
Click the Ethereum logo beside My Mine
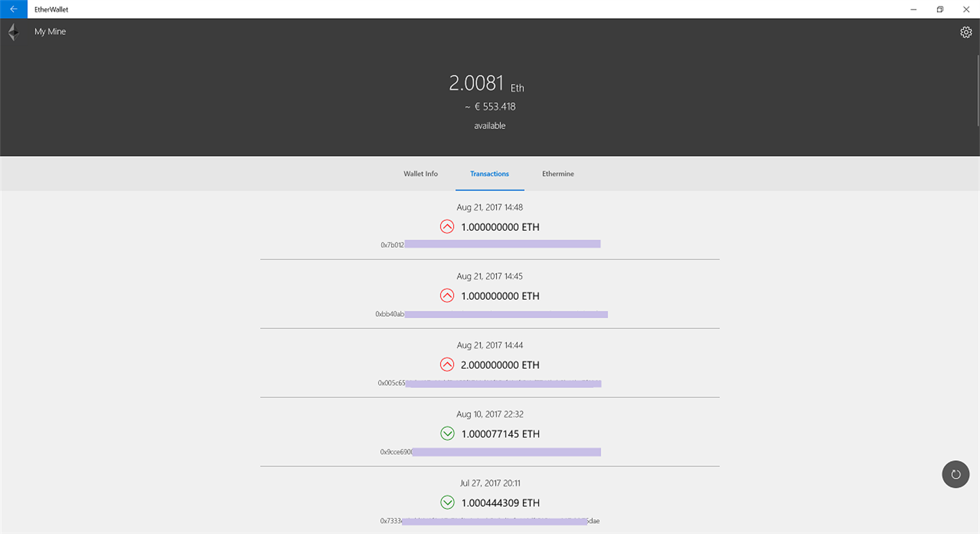[x=13, y=32]
